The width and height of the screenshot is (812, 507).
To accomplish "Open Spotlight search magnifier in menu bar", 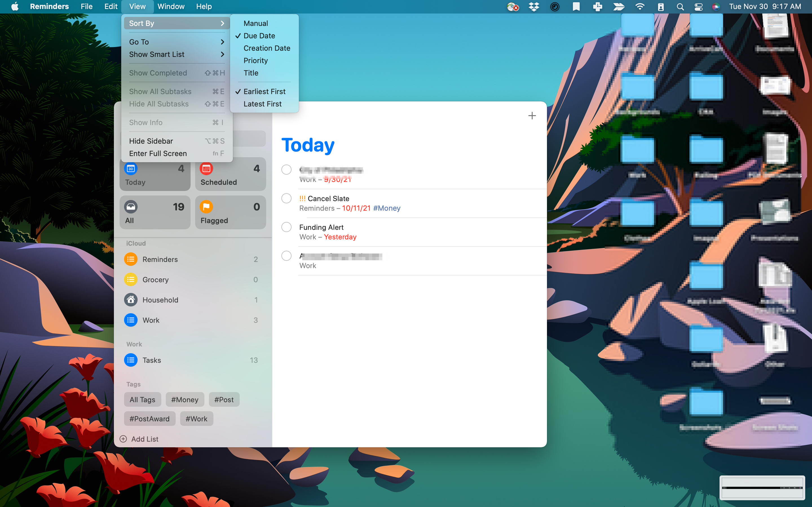I will coord(680,7).
